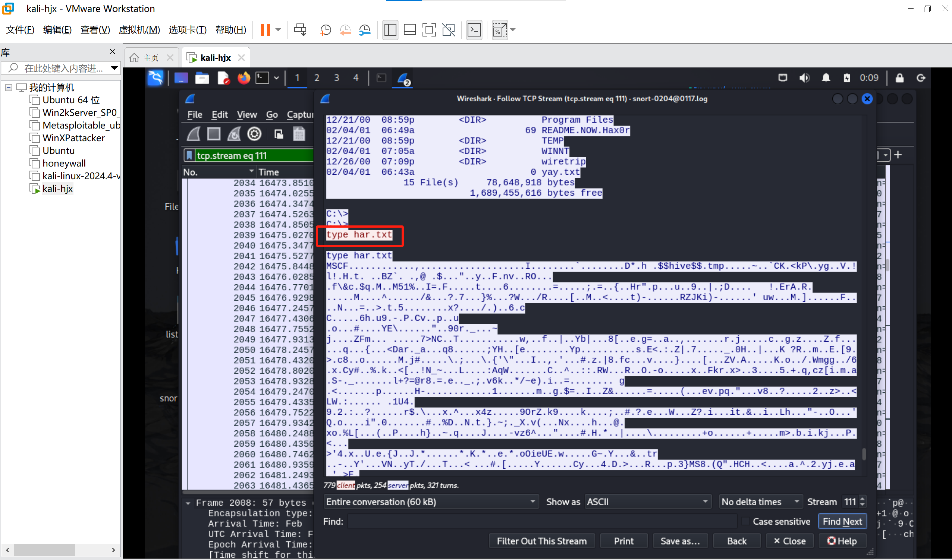Open the terminal emulator in Kali panel
Viewport: 952px width, 560px height.
(x=262, y=78)
